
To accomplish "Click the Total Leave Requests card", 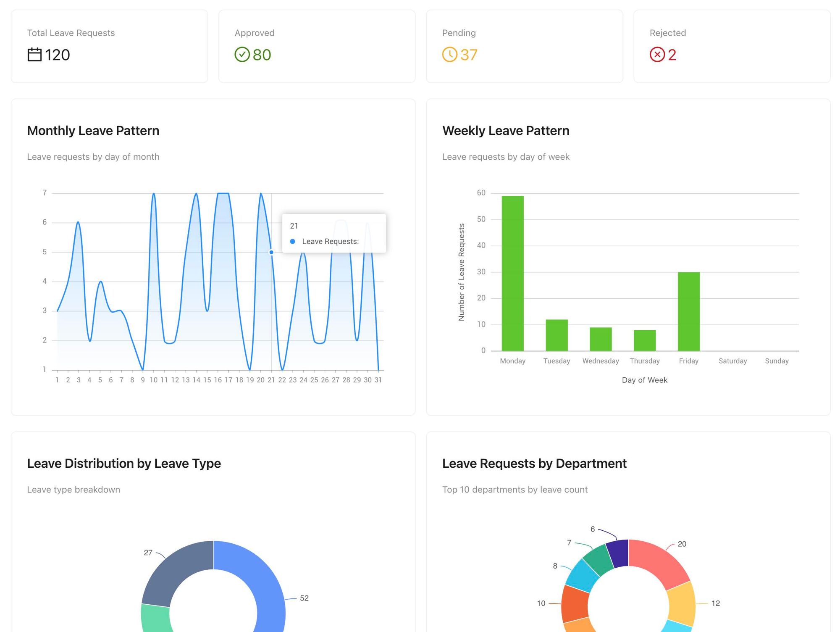I will [109, 46].
